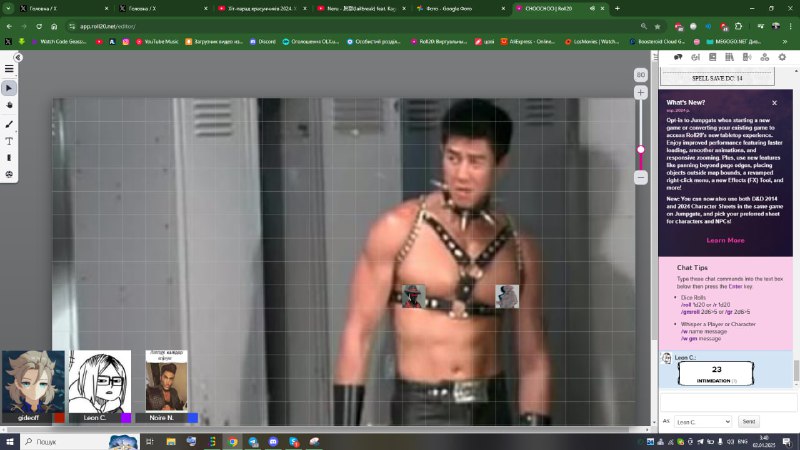Open the Journal tab
The height and width of the screenshot is (450, 800).
coord(713,57)
